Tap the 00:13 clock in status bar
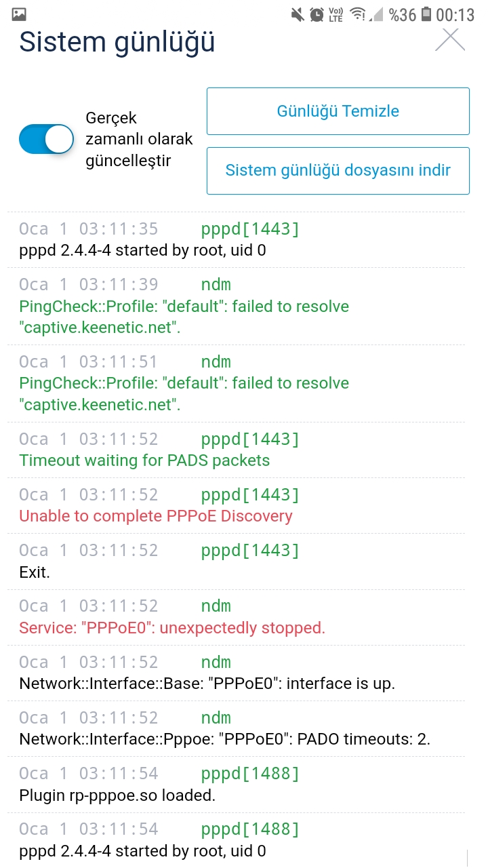The image size is (488, 868). coord(455,14)
